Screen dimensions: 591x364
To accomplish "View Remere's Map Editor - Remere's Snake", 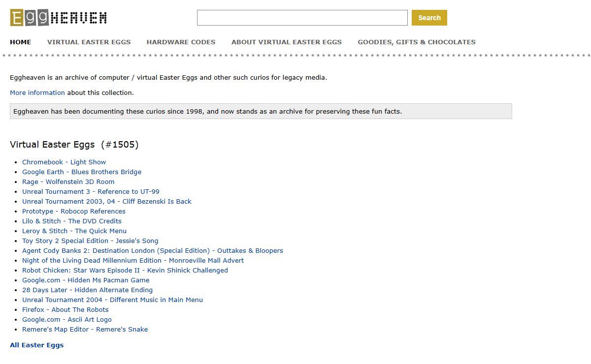I will pyautogui.click(x=85, y=329).
